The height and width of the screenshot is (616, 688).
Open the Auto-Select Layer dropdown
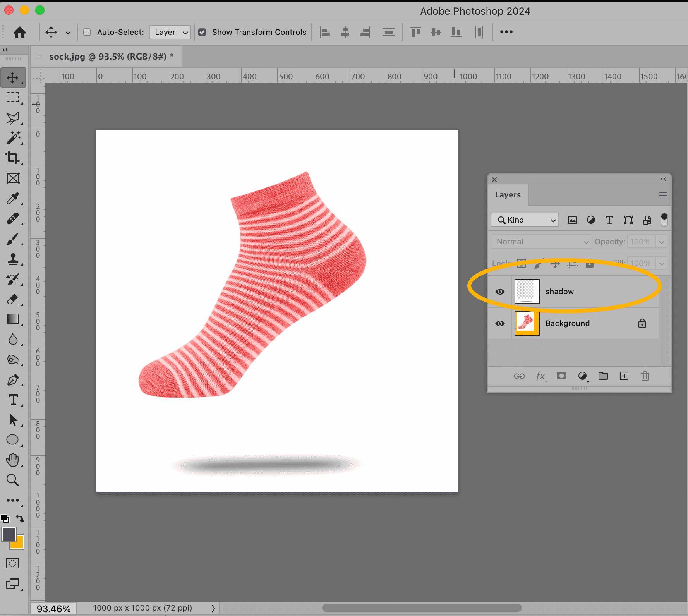pyautogui.click(x=170, y=32)
